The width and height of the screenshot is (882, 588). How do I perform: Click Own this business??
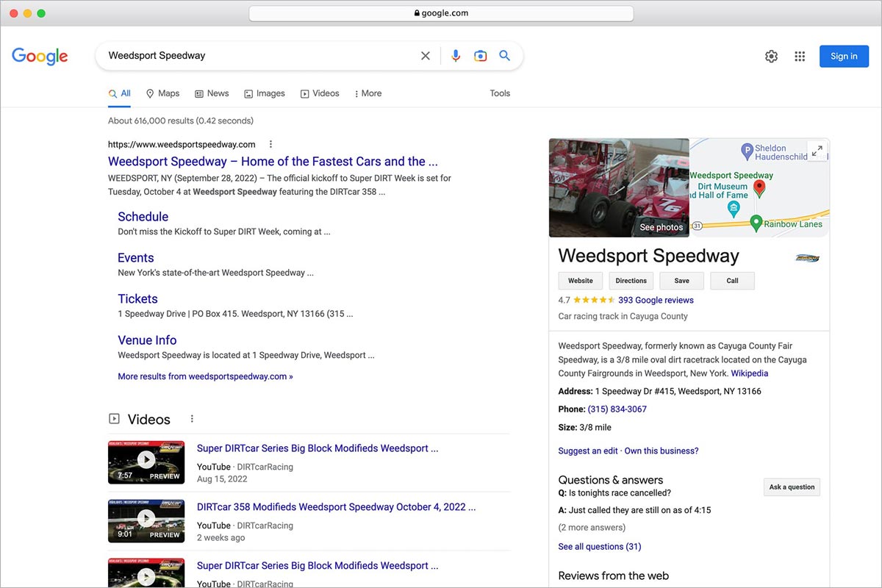(x=661, y=451)
